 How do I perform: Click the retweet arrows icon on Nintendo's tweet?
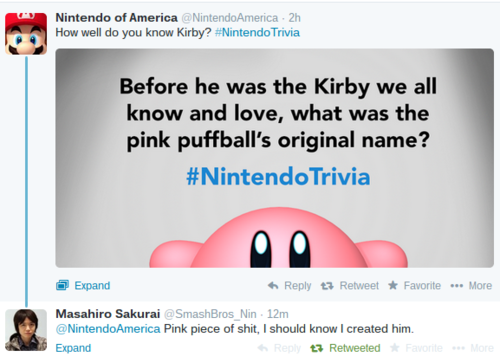click(327, 286)
